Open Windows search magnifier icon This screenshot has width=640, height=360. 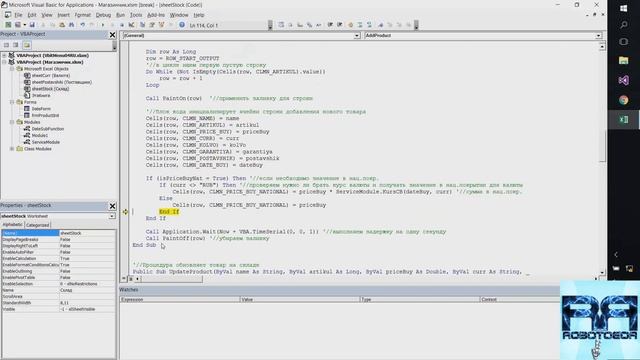(623, 25)
